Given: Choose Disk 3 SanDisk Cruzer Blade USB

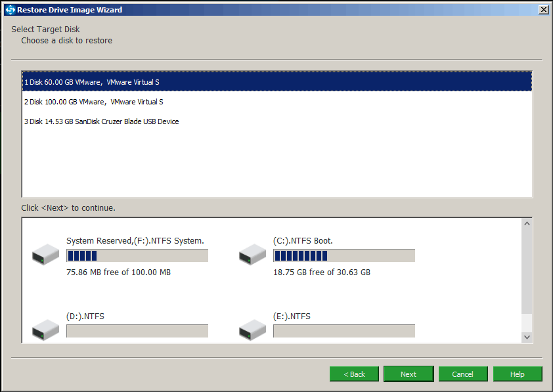Looking at the screenshot, I should pos(101,121).
